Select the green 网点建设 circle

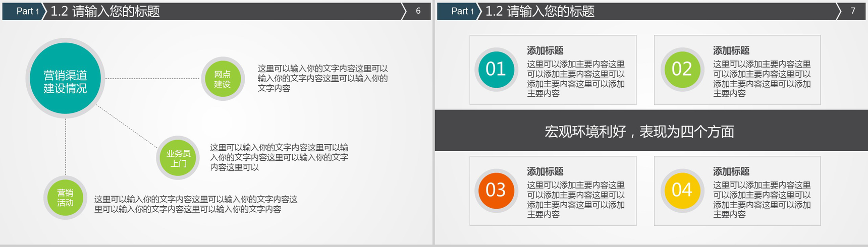(223, 79)
